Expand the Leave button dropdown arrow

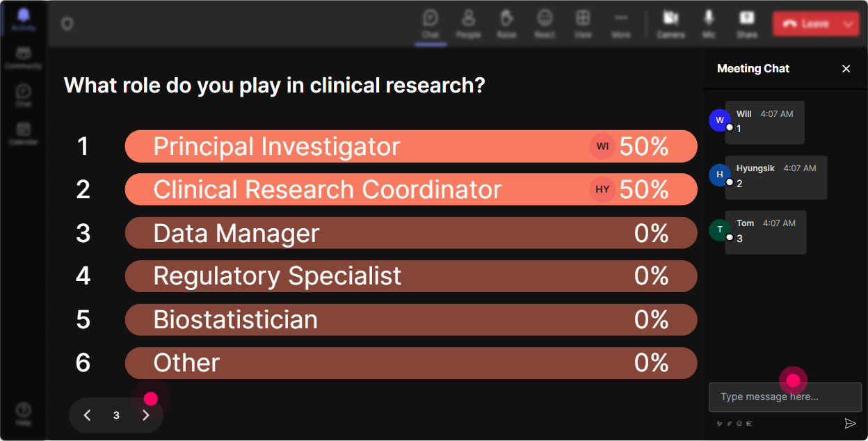(848, 24)
